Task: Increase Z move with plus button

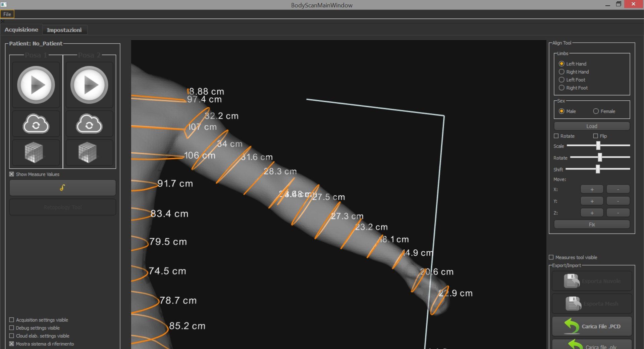Action: [x=592, y=213]
